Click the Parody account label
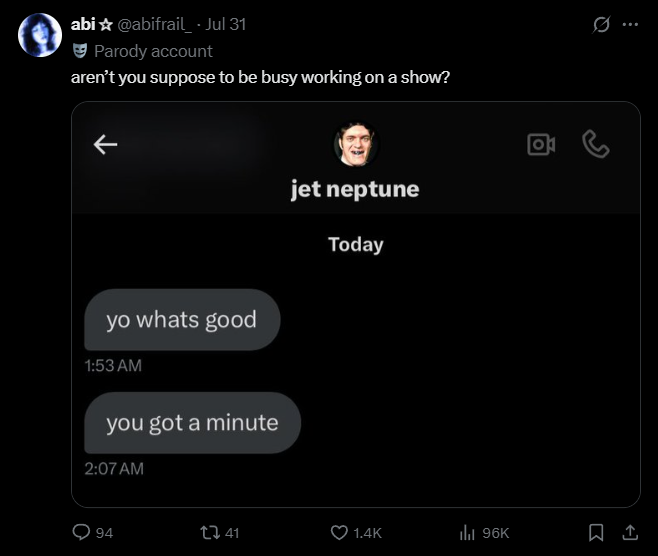Screen dimensions: 658x556 tap(153, 50)
